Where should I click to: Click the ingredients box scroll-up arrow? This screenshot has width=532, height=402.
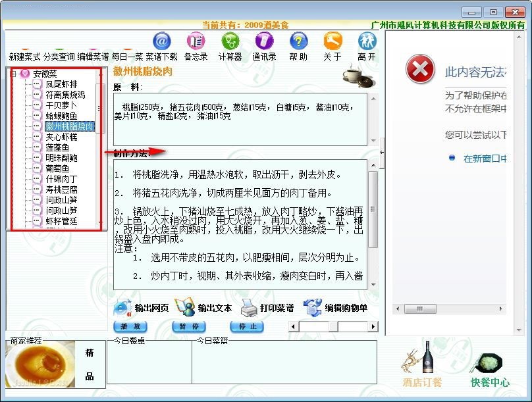pos(373,99)
